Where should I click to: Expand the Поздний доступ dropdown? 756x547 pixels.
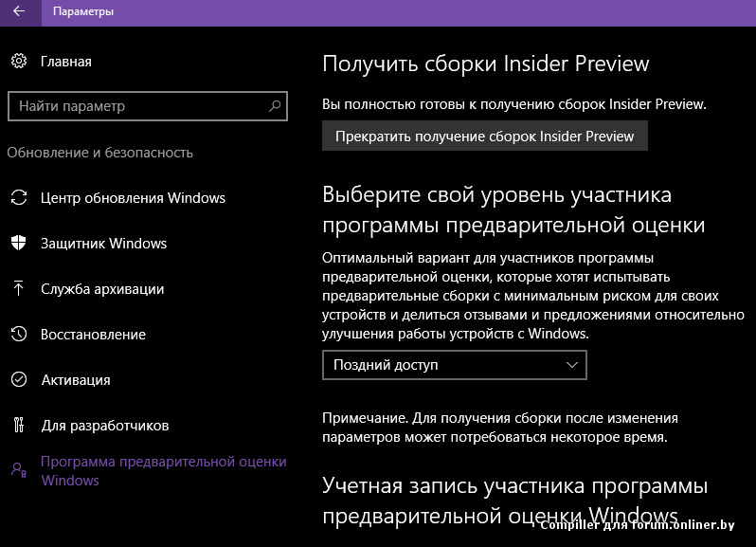coord(455,365)
